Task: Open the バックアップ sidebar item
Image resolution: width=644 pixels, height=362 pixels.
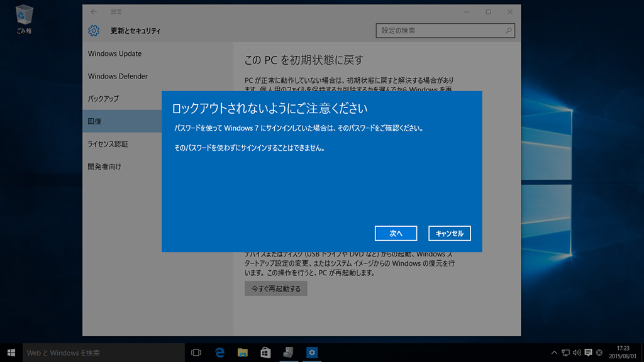Action: click(x=103, y=99)
